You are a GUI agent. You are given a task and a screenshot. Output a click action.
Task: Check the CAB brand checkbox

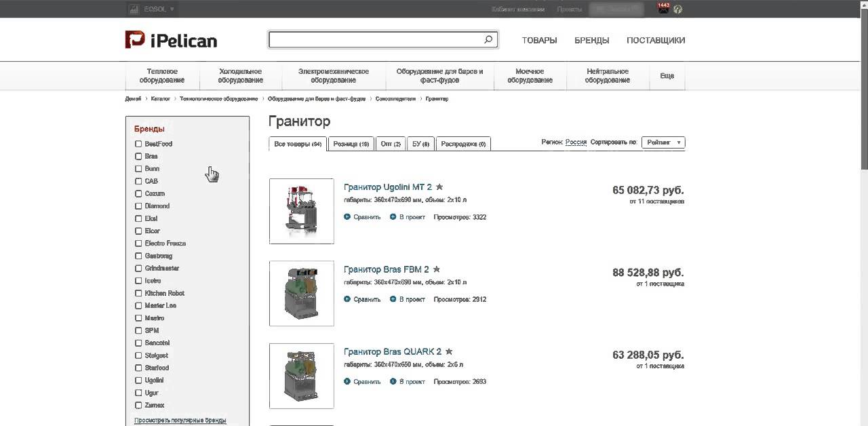(x=138, y=181)
